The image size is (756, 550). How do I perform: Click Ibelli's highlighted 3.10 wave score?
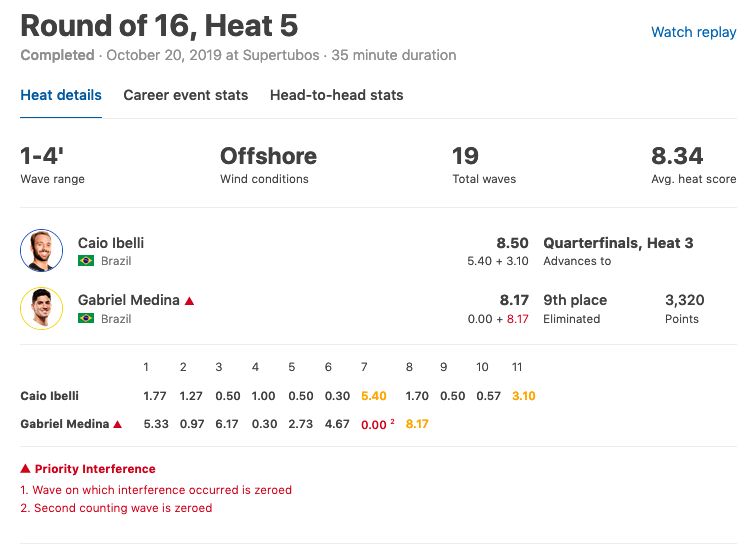[524, 396]
